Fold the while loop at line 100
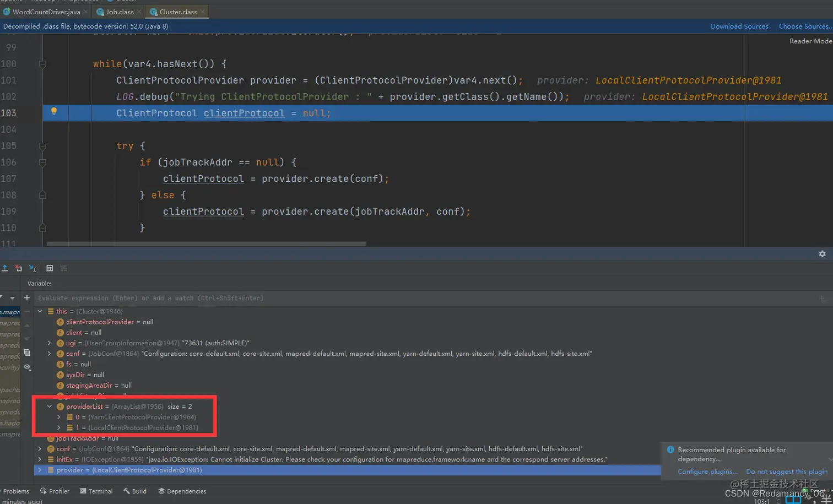 pyautogui.click(x=42, y=64)
